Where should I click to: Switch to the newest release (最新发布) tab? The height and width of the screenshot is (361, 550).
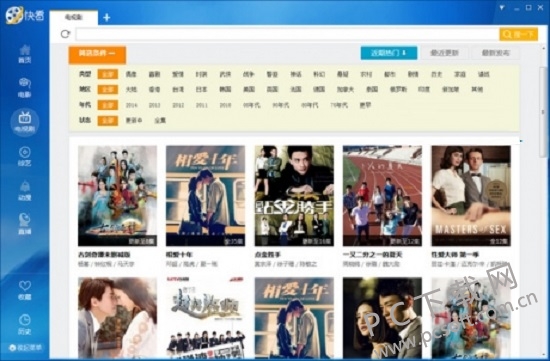pyautogui.click(x=495, y=53)
